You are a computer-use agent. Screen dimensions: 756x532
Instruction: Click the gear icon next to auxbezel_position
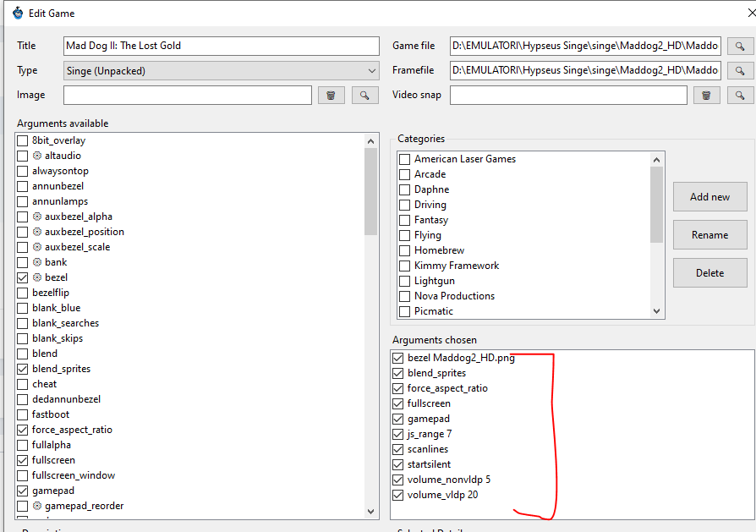coord(37,232)
